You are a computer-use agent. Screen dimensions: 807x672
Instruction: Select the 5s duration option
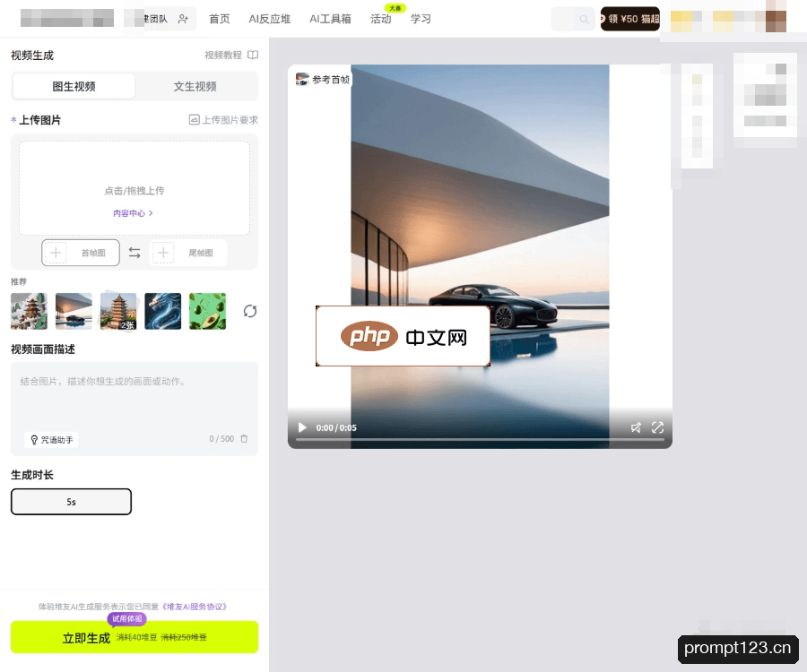pyautogui.click(x=71, y=501)
